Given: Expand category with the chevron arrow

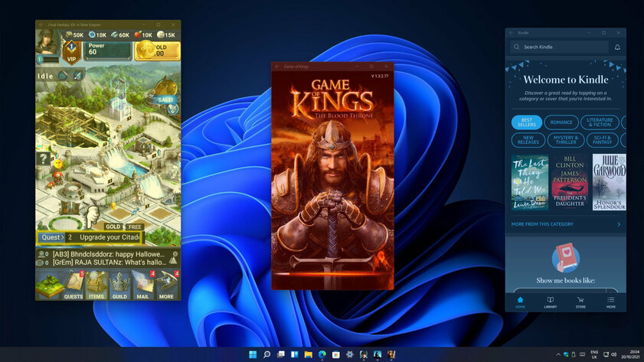Looking at the screenshot, I should click(619, 224).
